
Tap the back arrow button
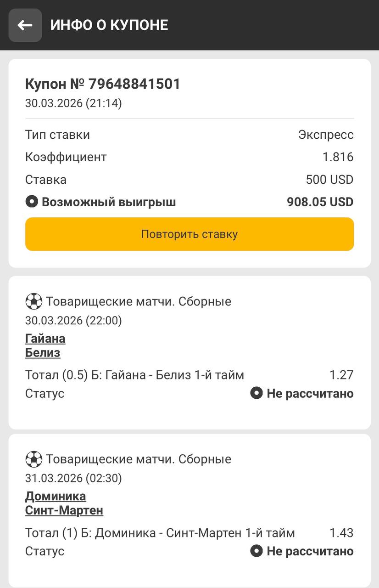coord(25,25)
